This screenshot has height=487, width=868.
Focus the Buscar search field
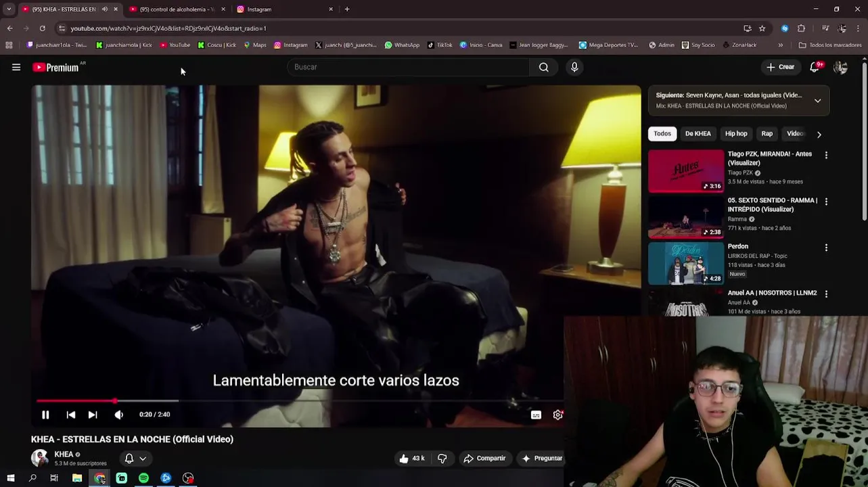tap(409, 67)
